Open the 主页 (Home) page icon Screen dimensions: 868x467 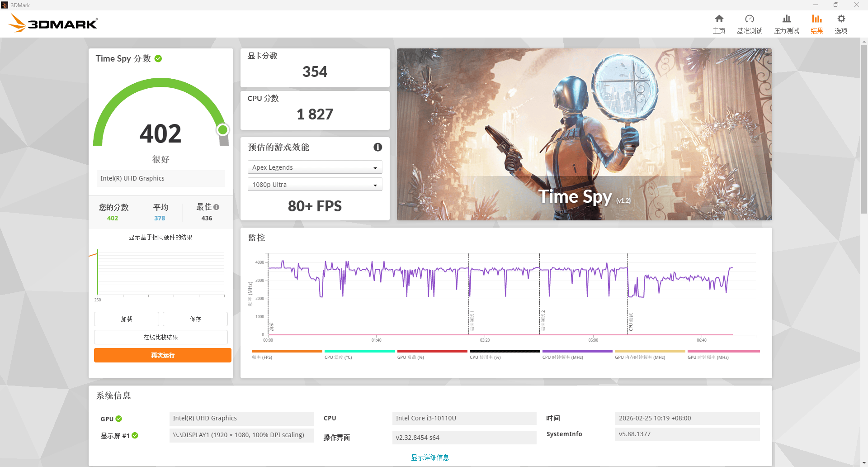[x=719, y=23]
